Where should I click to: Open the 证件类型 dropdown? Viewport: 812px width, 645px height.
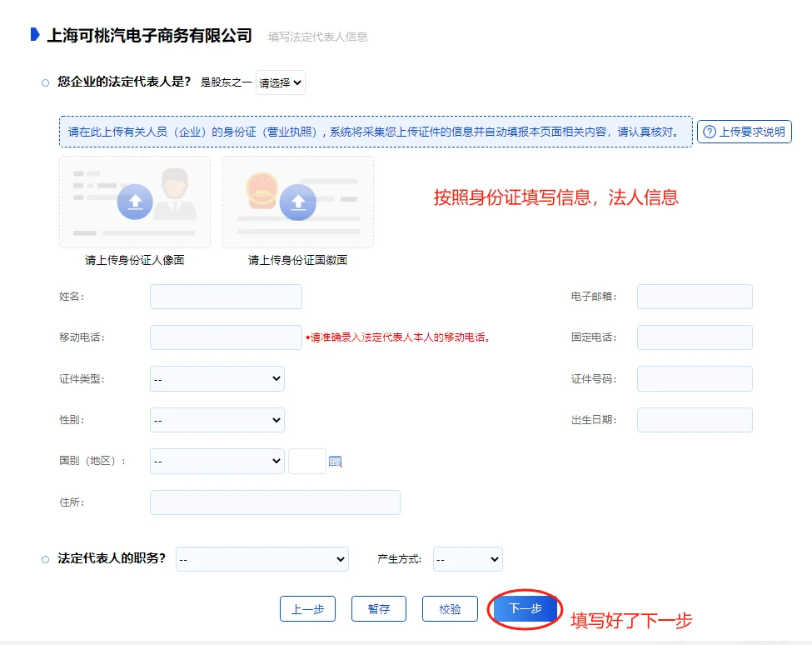coord(217,378)
